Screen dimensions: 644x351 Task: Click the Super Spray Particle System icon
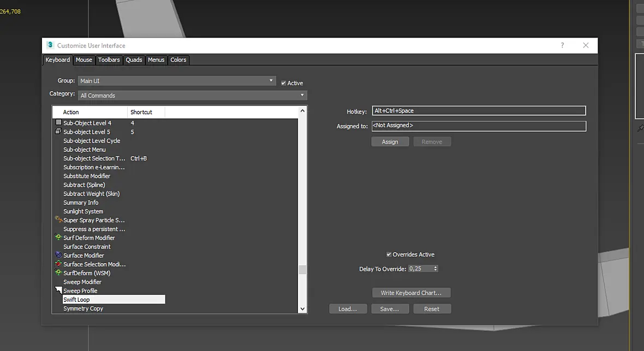(58, 219)
